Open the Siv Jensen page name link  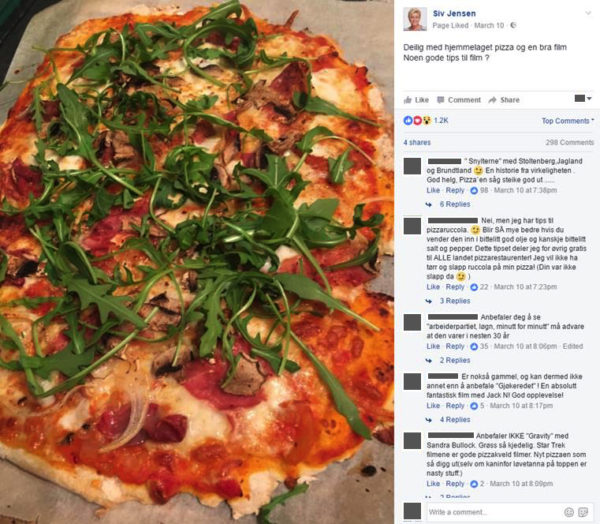(x=454, y=13)
